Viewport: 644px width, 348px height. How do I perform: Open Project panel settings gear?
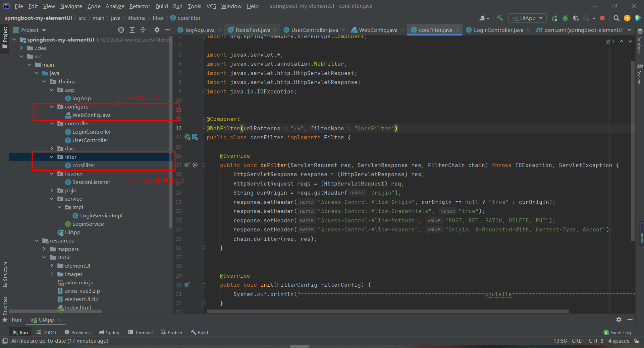point(157,30)
